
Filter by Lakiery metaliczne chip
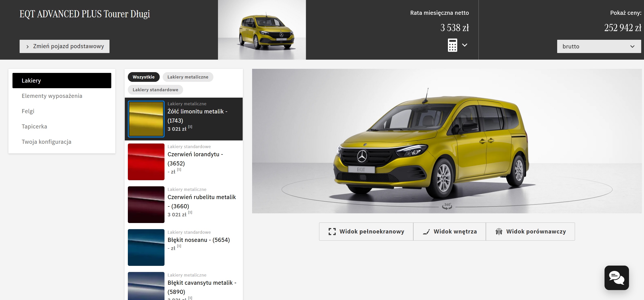tap(188, 77)
